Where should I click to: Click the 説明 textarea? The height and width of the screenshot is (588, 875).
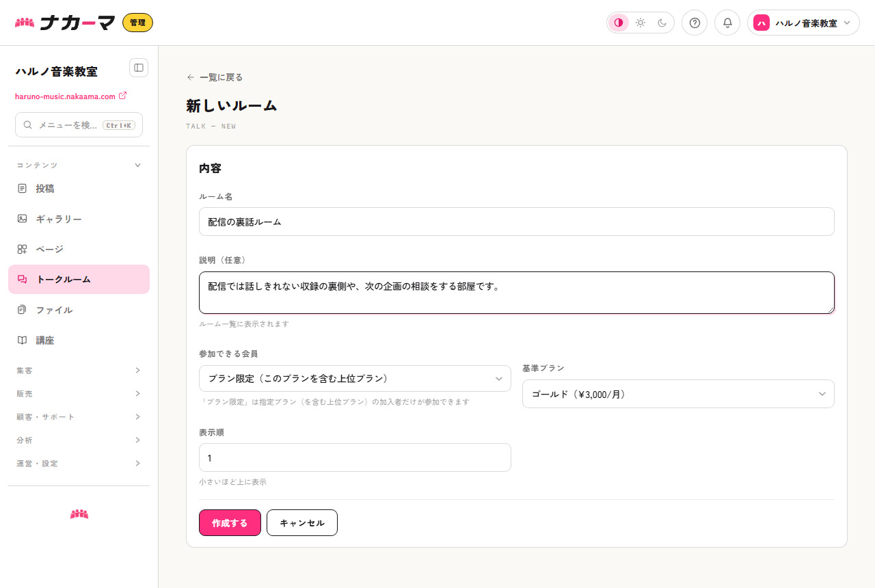(x=517, y=293)
